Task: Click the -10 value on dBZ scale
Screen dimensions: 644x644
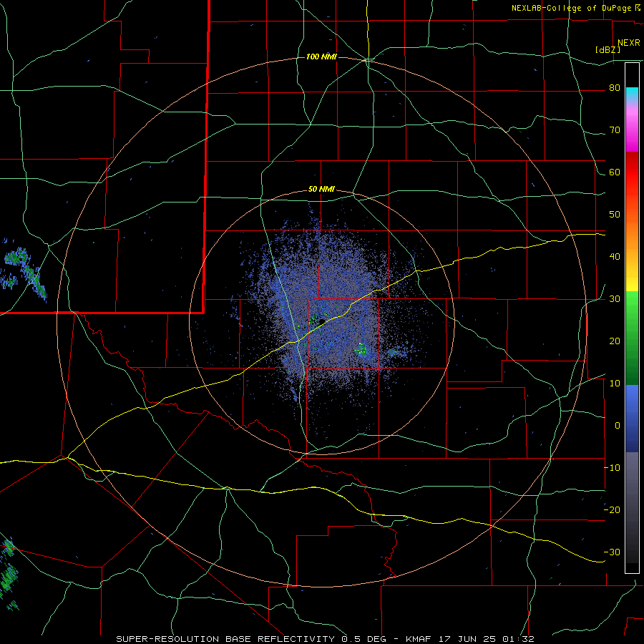Action: [612, 468]
